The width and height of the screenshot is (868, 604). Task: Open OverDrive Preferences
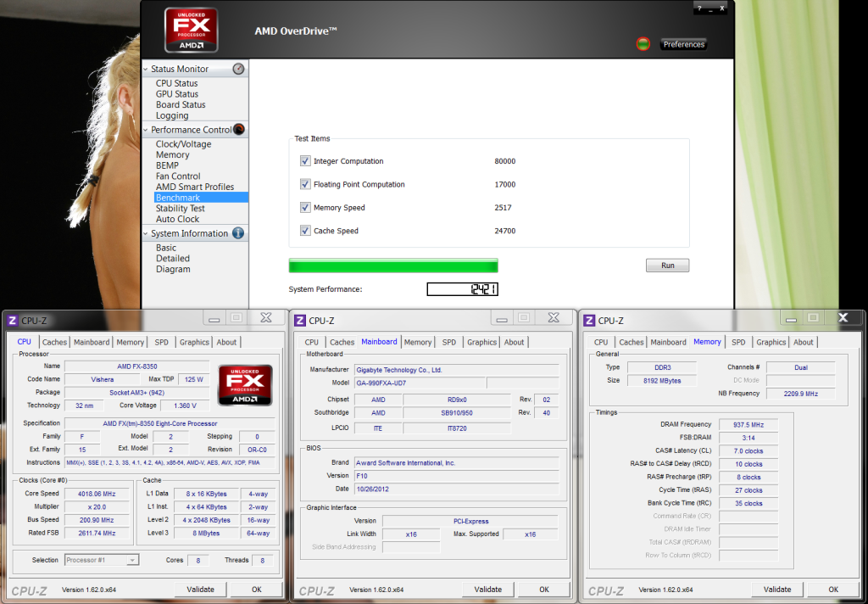tap(684, 44)
